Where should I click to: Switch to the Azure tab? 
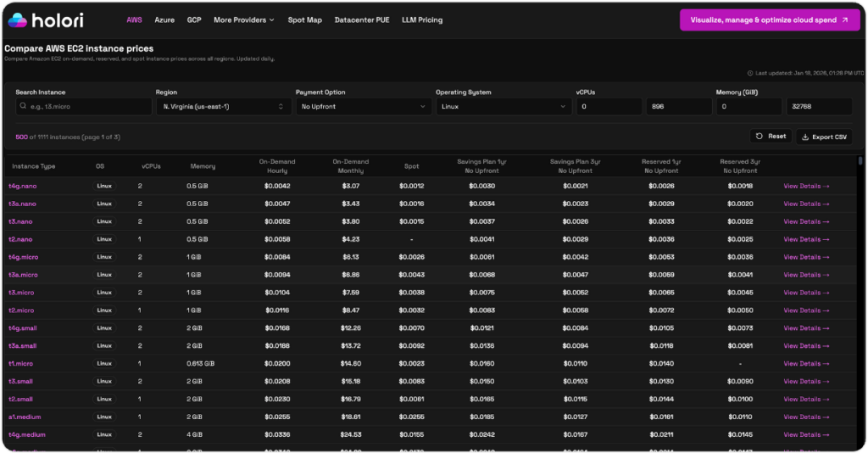[x=164, y=20]
